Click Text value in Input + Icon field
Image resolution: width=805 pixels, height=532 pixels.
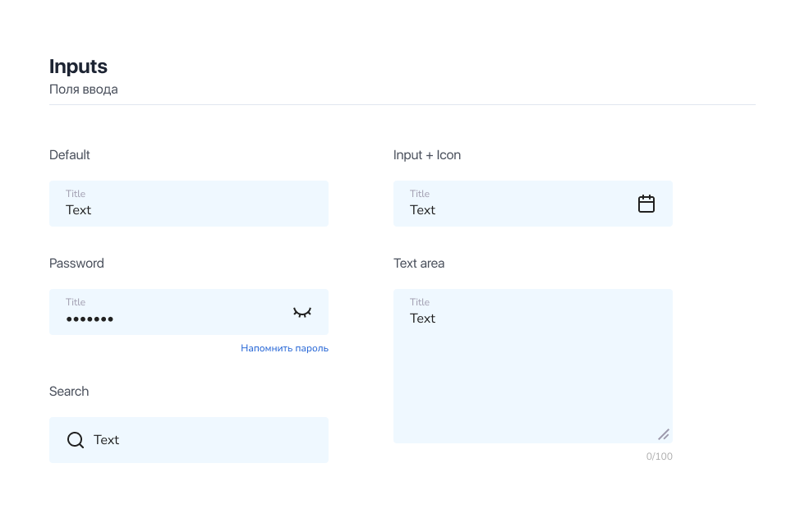pyautogui.click(x=422, y=210)
